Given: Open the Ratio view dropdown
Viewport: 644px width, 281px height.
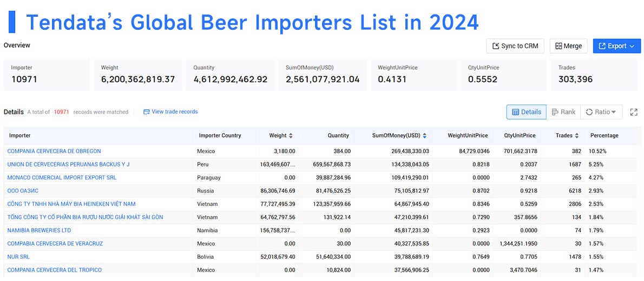Looking at the screenshot, I should point(601,112).
